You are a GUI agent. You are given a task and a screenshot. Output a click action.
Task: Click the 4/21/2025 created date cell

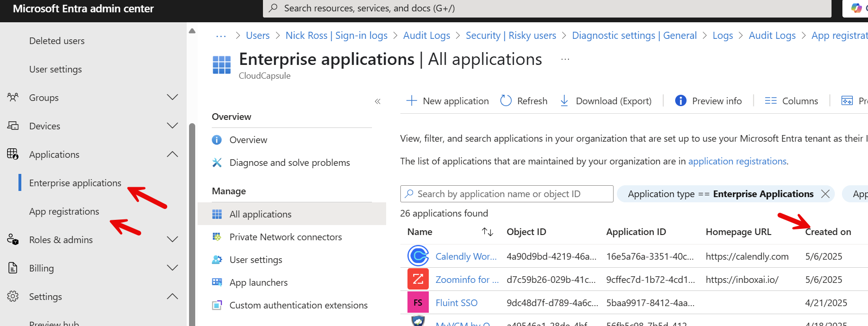coord(826,303)
